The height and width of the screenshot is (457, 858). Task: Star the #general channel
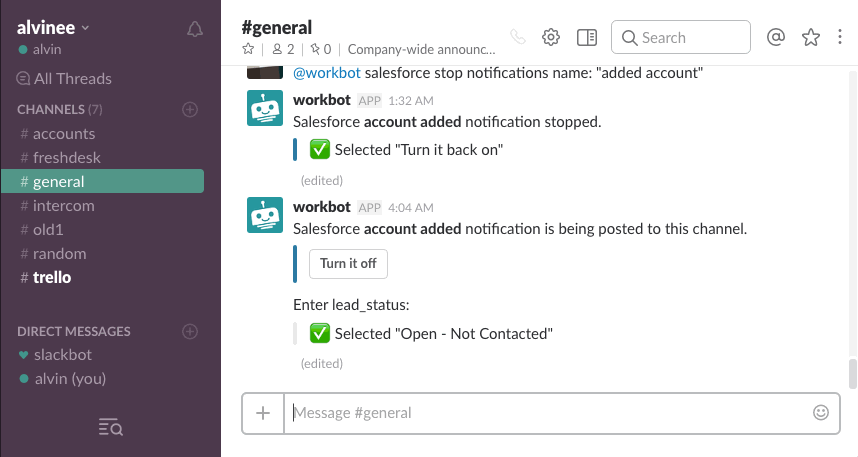(x=248, y=48)
